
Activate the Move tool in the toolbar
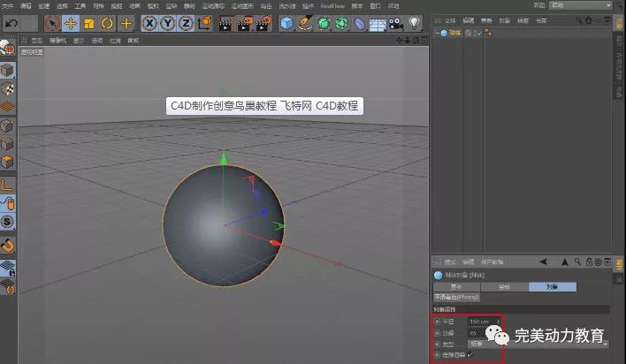pos(71,22)
